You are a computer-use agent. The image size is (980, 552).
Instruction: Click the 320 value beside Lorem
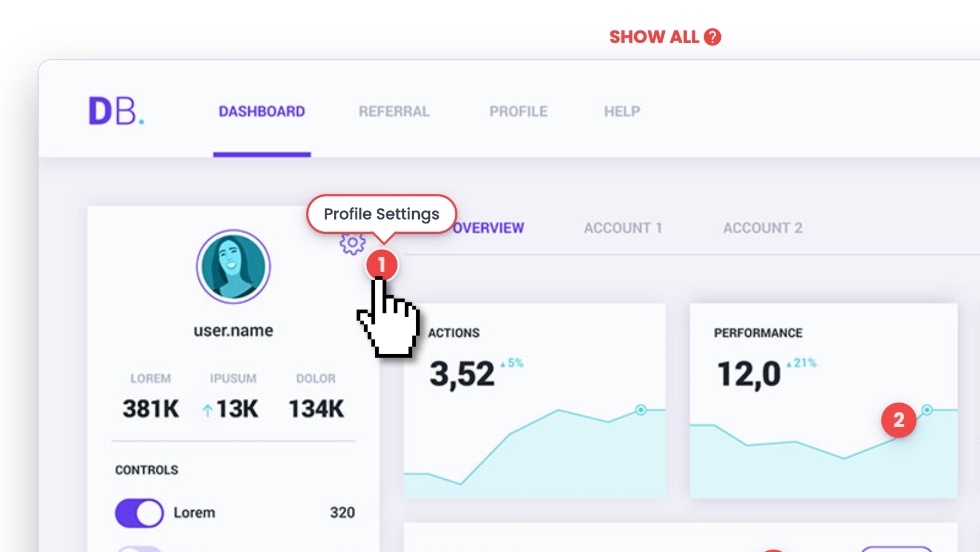click(342, 513)
